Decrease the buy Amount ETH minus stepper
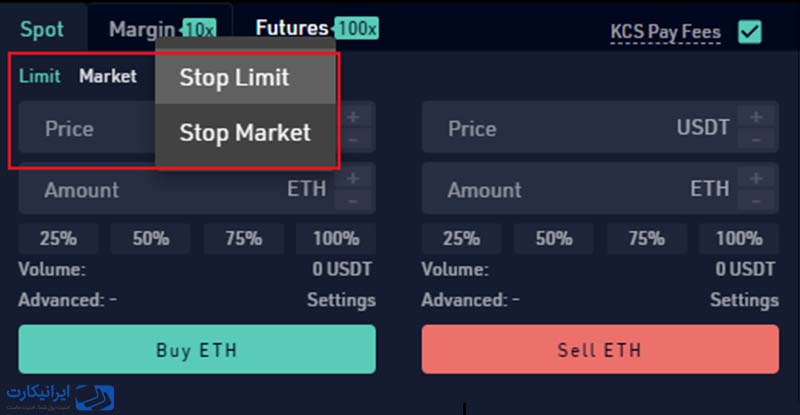800x415 pixels. point(353,201)
